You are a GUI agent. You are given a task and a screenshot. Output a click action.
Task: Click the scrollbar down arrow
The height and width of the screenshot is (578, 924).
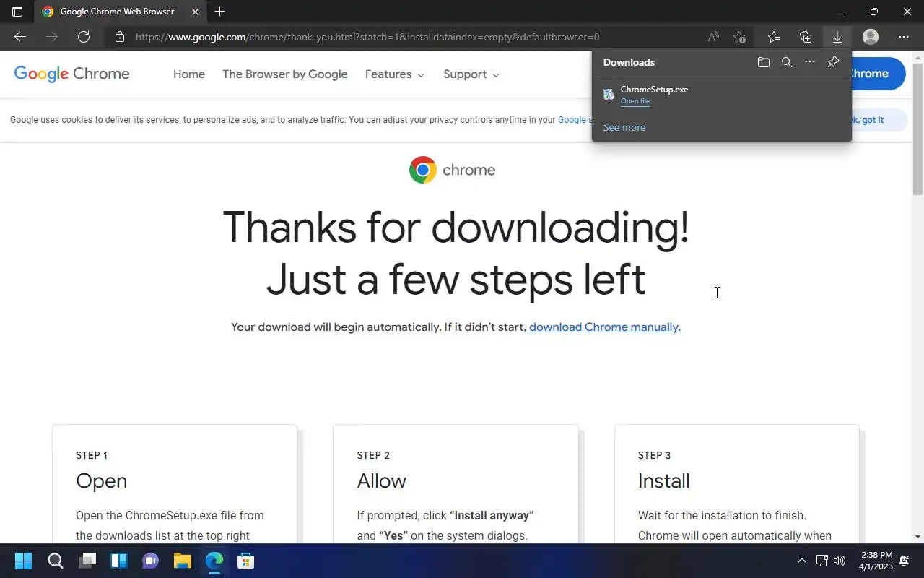point(918,537)
